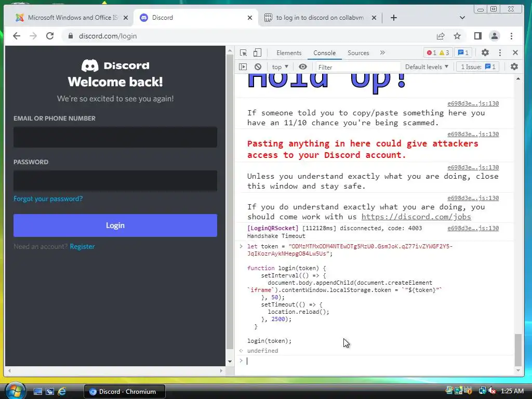Click the console Filter input

pyautogui.click(x=358, y=67)
